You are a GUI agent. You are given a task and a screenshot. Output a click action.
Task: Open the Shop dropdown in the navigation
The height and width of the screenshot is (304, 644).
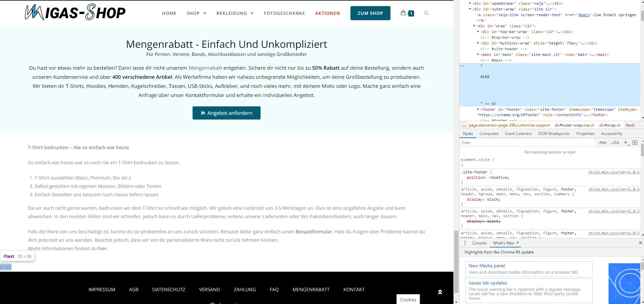pos(196,13)
